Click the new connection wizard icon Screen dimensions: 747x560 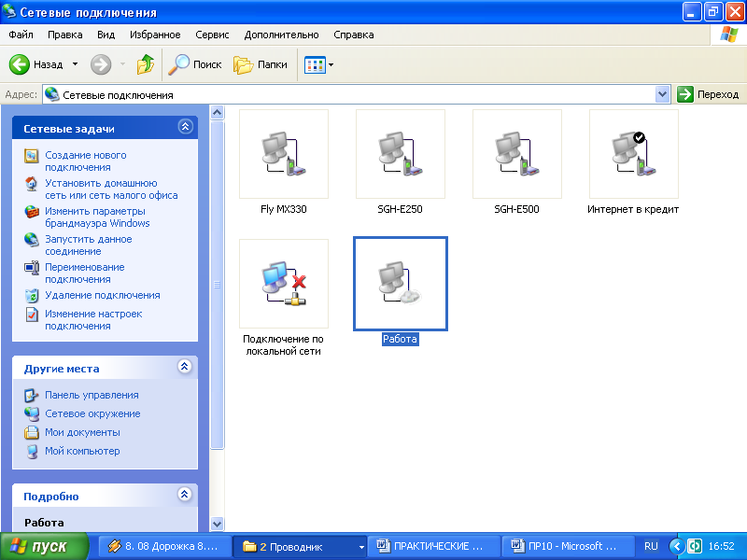[32, 156]
